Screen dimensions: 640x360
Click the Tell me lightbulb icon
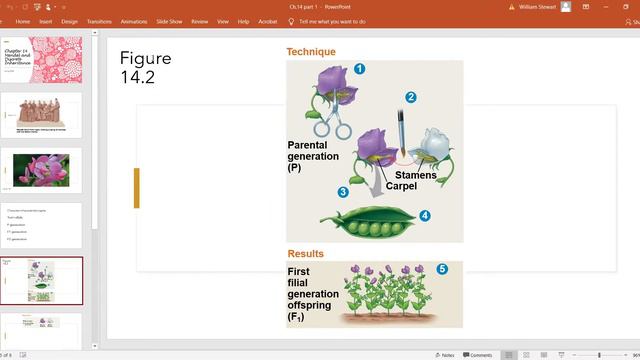tap(291, 22)
